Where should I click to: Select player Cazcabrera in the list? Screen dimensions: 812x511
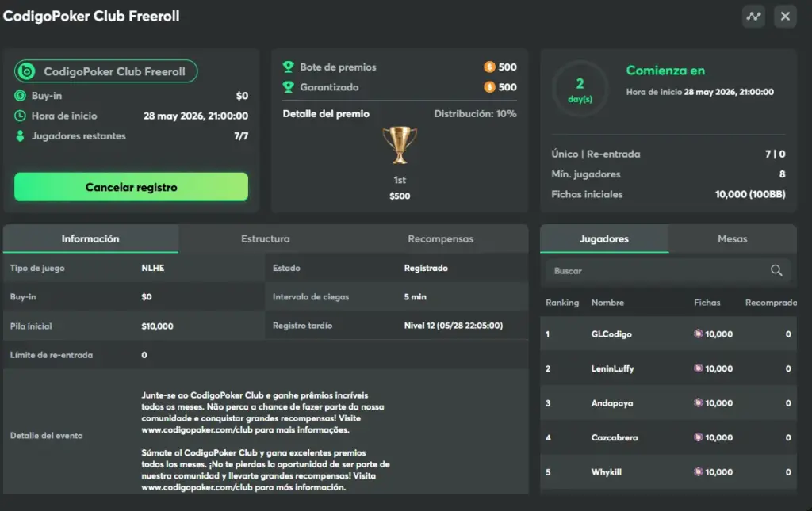(668, 437)
